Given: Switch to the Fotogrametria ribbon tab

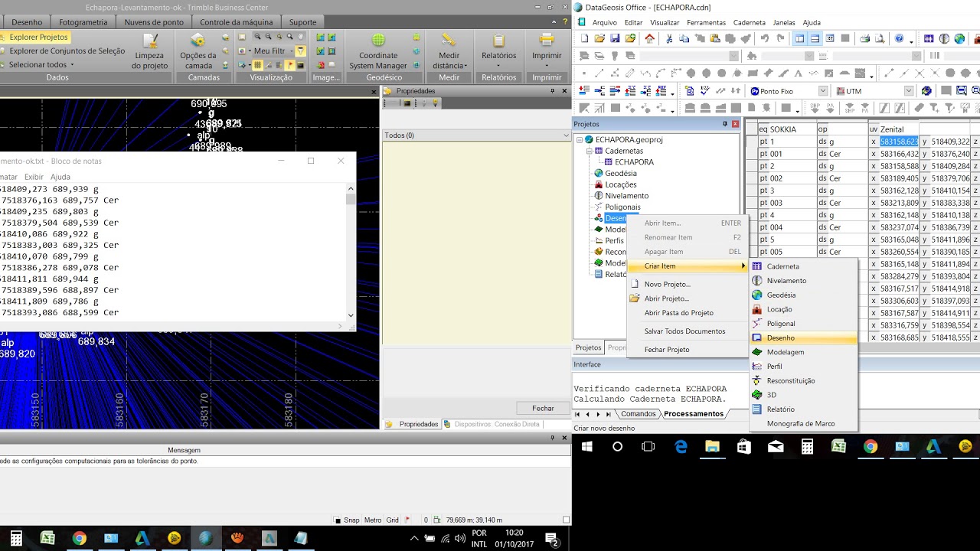Looking at the screenshot, I should [83, 22].
